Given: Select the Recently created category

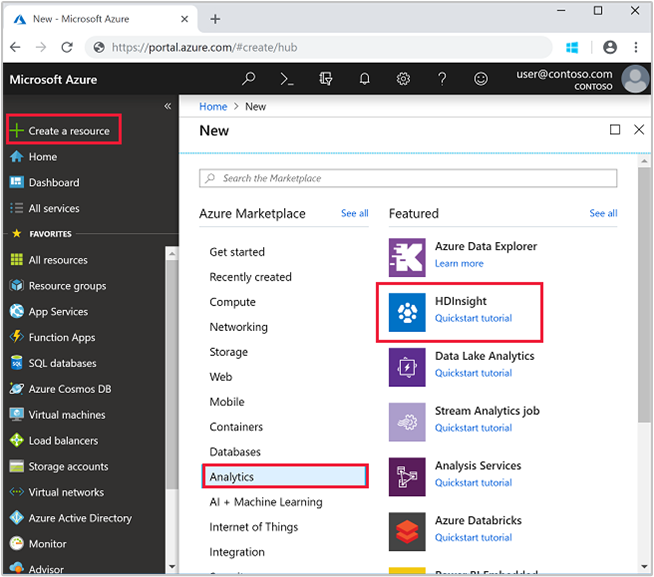Looking at the screenshot, I should click(x=250, y=277).
